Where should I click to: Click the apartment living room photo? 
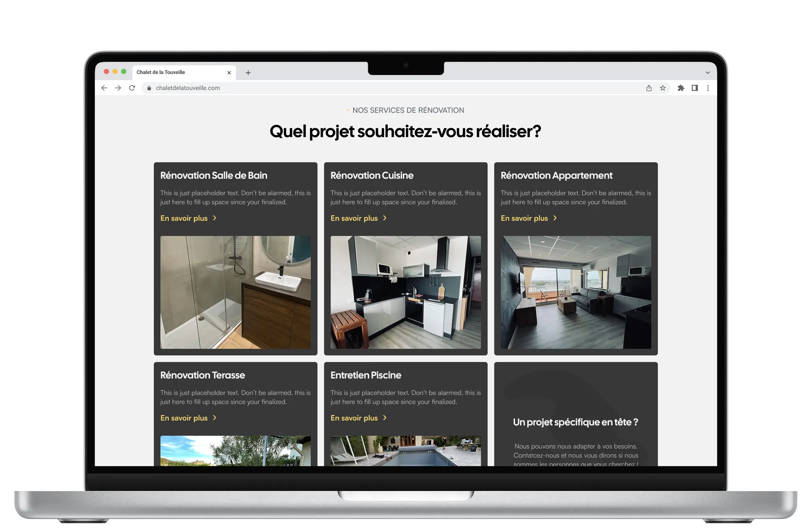(x=576, y=292)
